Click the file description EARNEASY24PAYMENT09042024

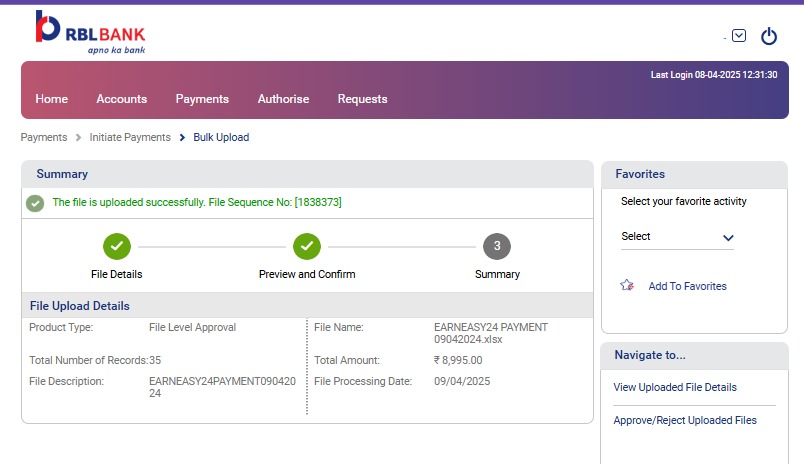222,387
